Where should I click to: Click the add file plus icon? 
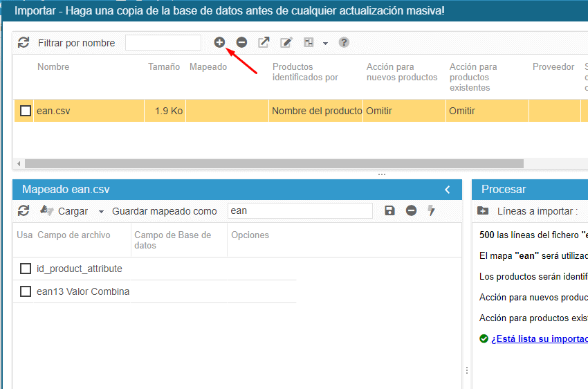[219, 42]
